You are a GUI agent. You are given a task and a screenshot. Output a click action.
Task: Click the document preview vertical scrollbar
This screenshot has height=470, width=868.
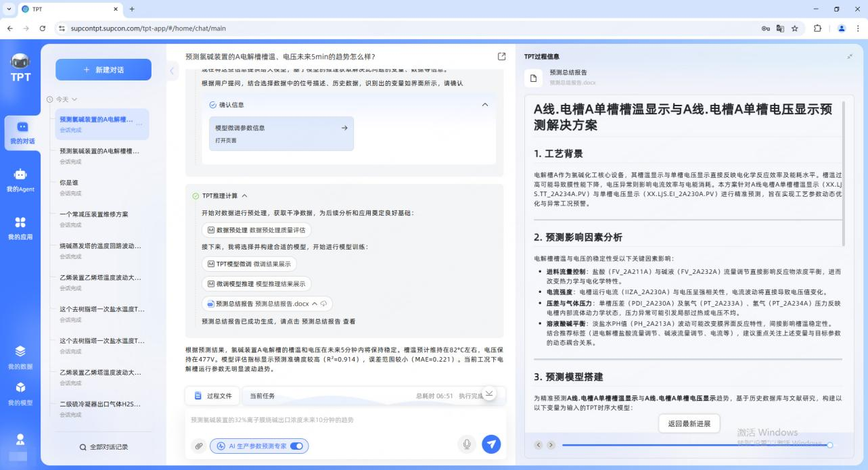pyautogui.click(x=843, y=174)
